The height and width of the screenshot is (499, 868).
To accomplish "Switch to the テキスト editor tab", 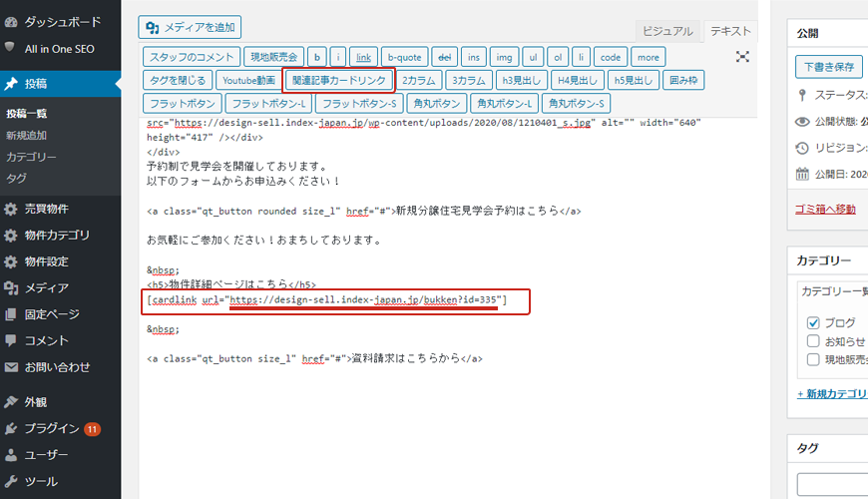I will [x=730, y=32].
